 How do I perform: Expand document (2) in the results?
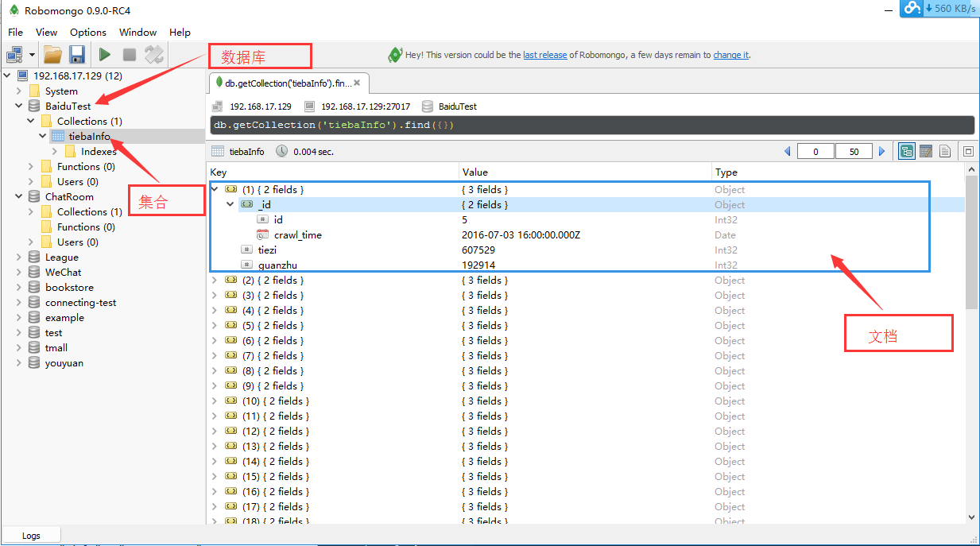pyautogui.click(x=214, y=281)
